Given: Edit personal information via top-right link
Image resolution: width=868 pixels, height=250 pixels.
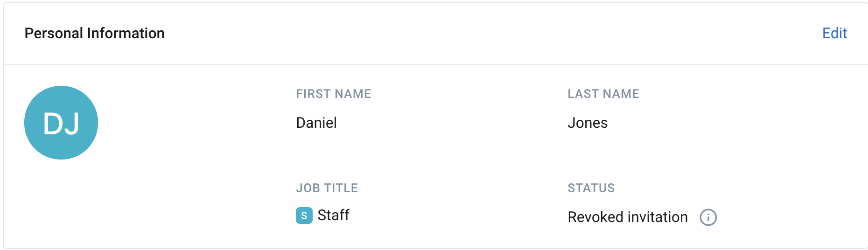Looking at the screenshot, I should (834, 33).
